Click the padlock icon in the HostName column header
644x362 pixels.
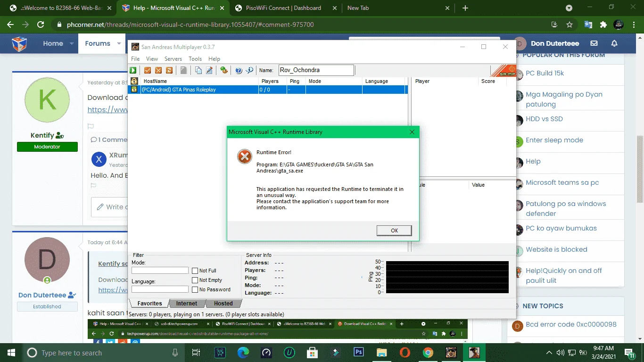[x=134, y=81]
